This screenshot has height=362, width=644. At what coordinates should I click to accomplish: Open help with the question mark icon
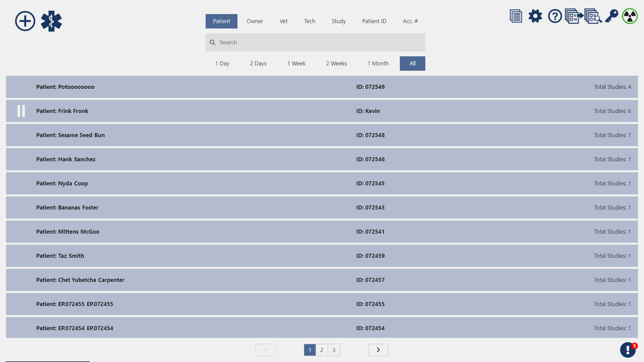click(x=555, y=16)
